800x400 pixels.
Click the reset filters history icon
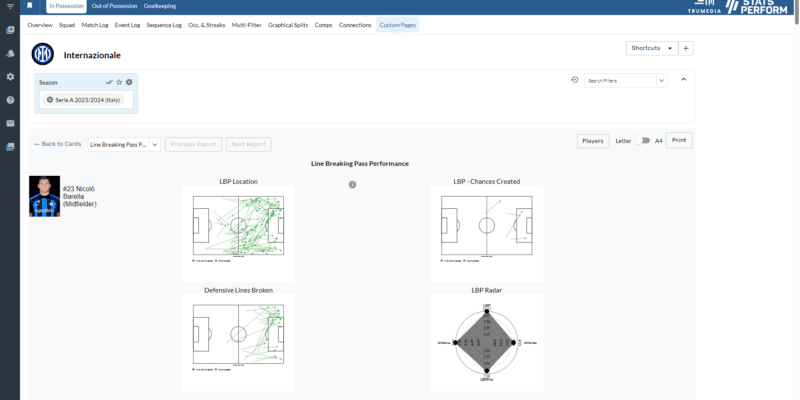[x=574, y=80]
